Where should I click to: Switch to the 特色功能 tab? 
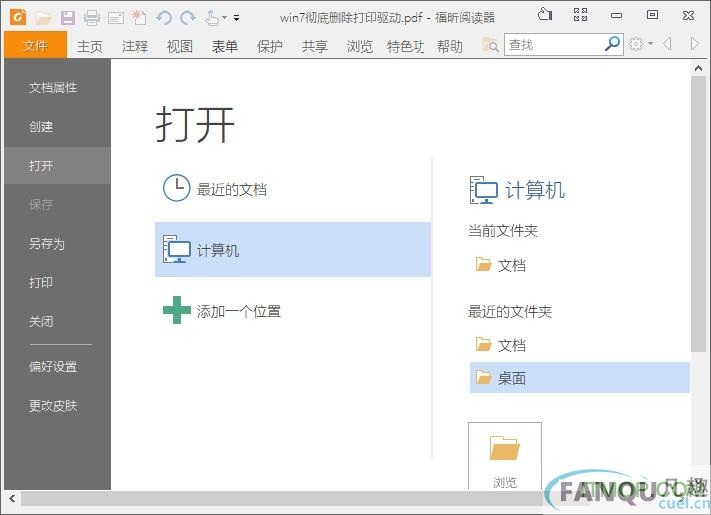405,46
